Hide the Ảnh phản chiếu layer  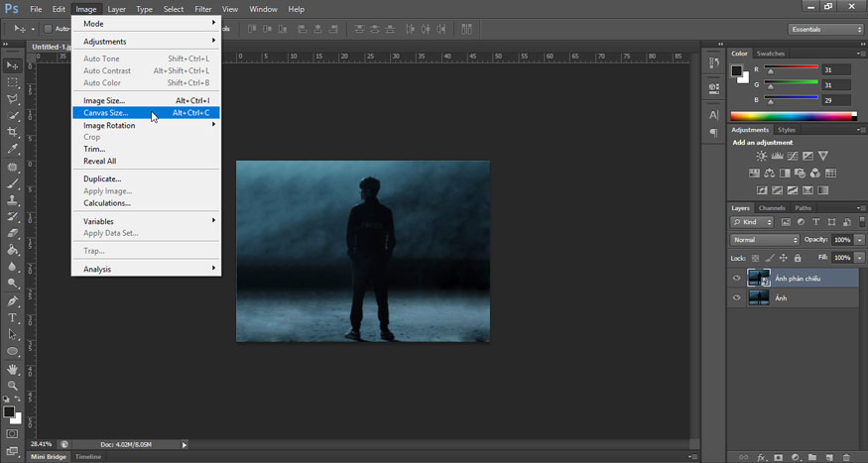[737, 279]
